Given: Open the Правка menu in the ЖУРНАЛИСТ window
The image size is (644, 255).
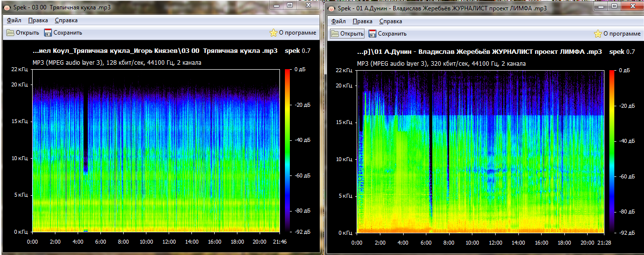Looking at the screenshot, I should 363,21.
